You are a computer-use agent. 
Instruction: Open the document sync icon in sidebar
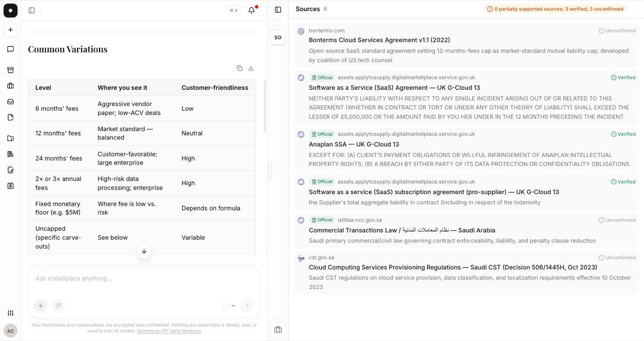(x=10, y=118)
